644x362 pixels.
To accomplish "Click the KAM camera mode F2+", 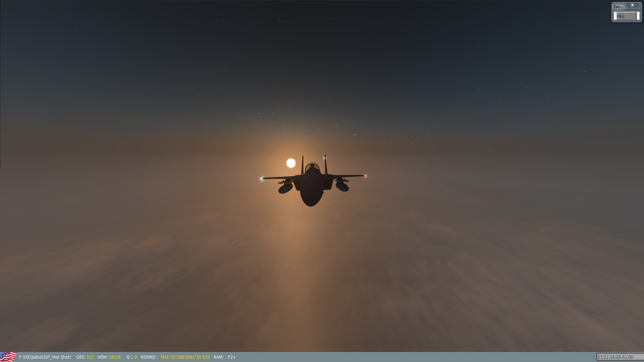I will (x=232, y=357).
